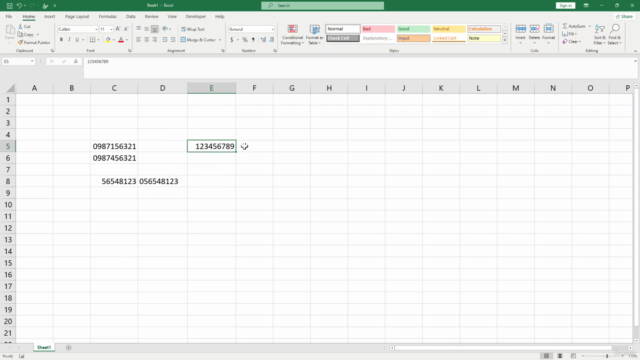Expand Conditional Formatting menu
Image resolution: width=640 pixels, height=360 pixels.
[x=292, y=34]
